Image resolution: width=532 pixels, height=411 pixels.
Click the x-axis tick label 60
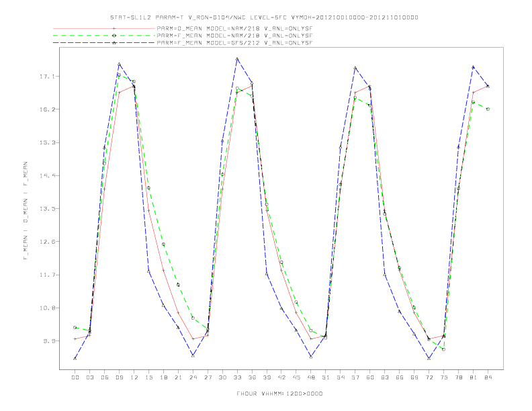coord(370,377)
